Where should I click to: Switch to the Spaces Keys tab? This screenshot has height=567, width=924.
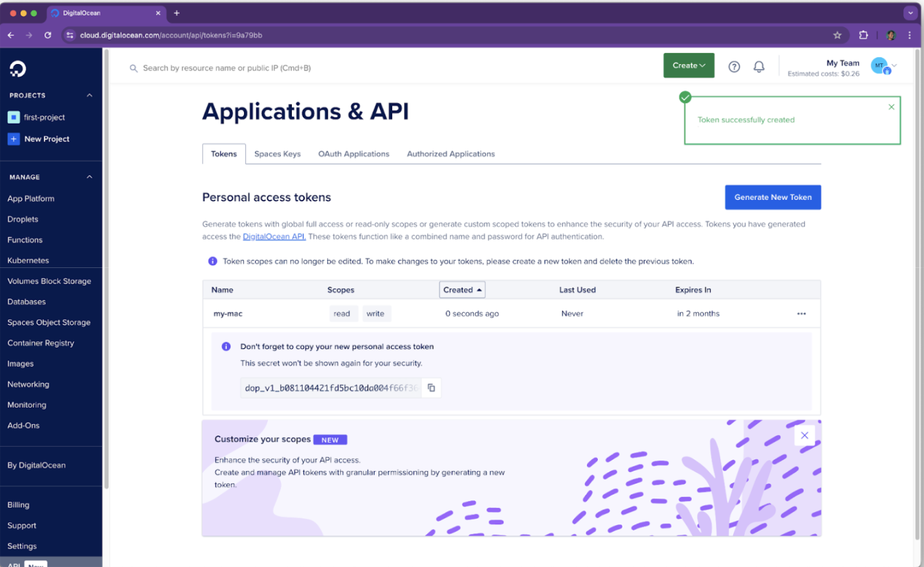[x=277, y=154]
